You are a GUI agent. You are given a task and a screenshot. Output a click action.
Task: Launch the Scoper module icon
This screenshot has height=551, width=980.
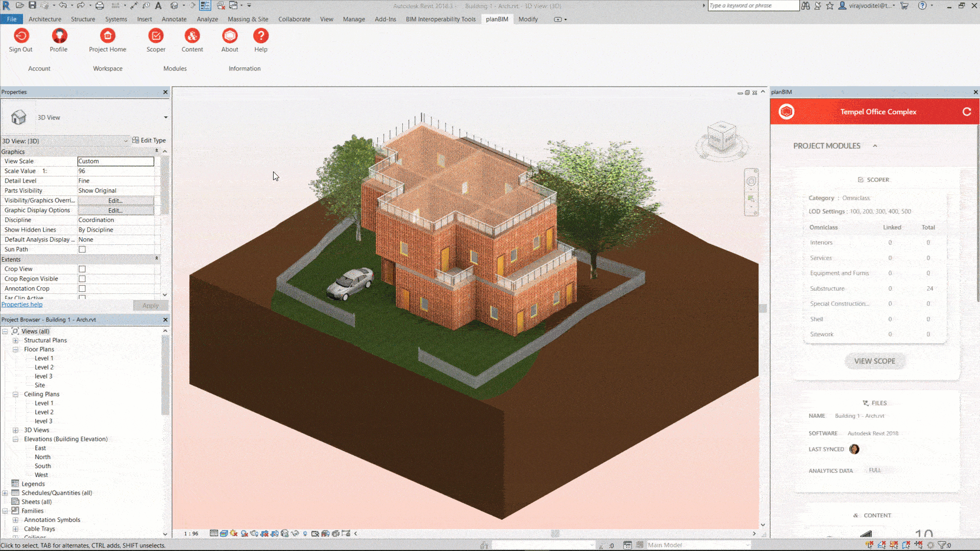[x=156, y=36]
